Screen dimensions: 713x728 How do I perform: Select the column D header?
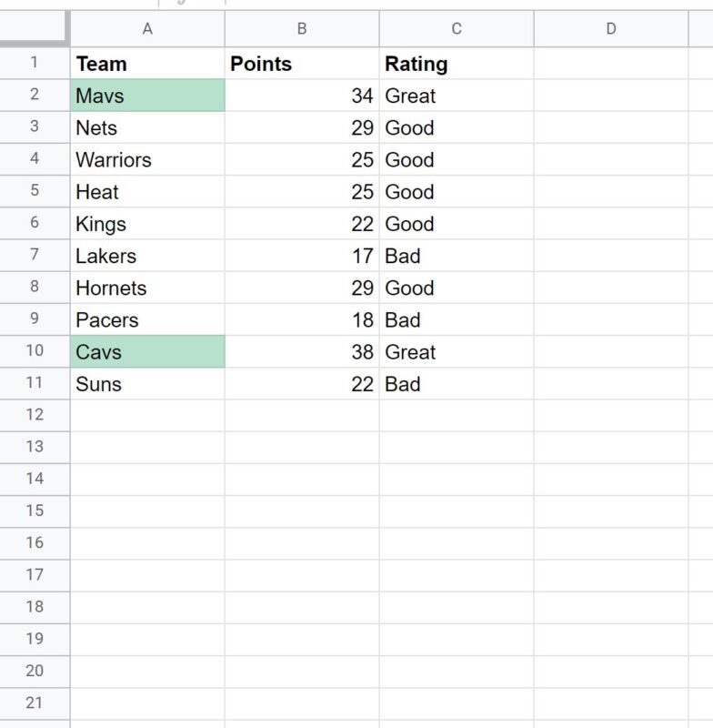point(611,29)
